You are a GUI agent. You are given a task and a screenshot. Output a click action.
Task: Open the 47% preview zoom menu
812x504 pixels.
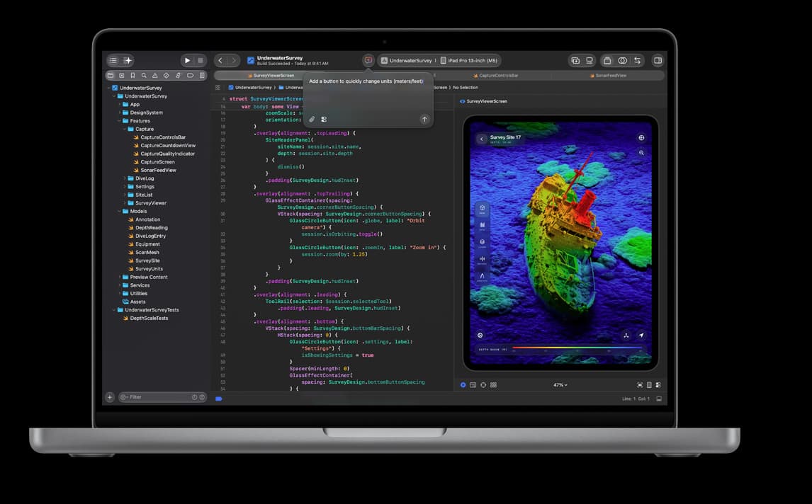(560, 385)
